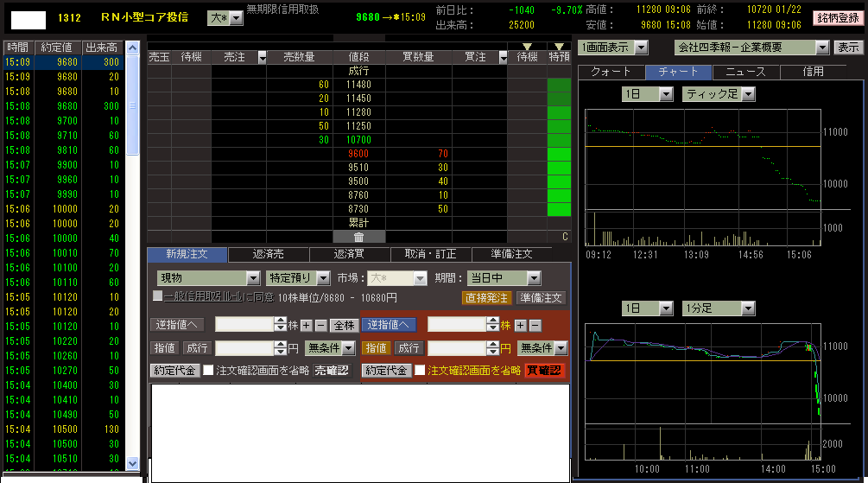
Task: Click the minus icon for sell quantity
Action: click(x=320, y=325)
